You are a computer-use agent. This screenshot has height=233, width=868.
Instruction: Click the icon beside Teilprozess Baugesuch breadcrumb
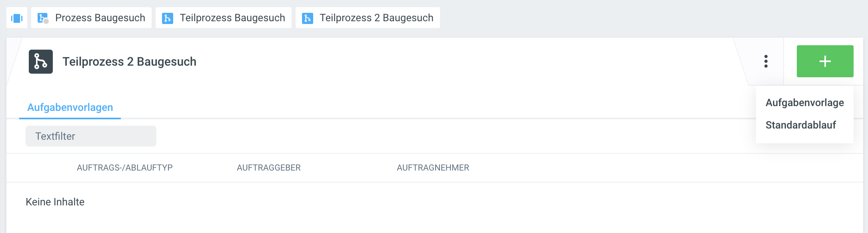click(168, 18)
